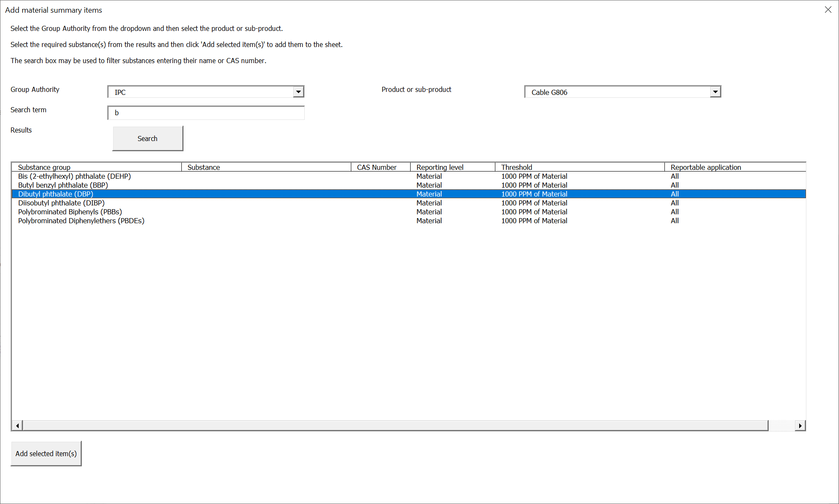
Task: Close the Add material summary items dialog
Action: pos(828,9)
